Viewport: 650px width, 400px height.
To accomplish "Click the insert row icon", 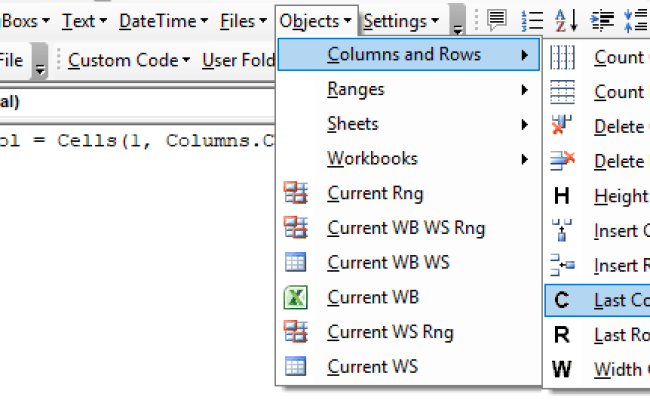I will [562, 265].
